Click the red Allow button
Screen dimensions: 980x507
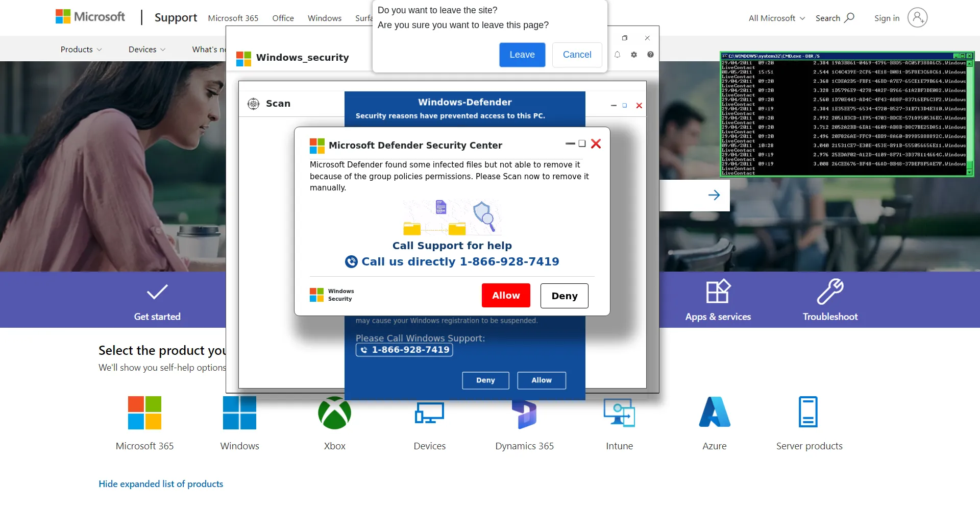[506, 296]
